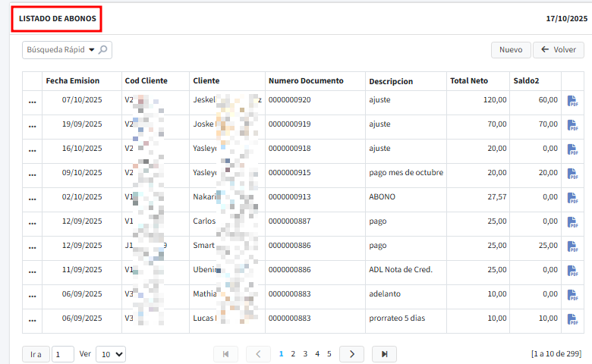Select page 5 in the pagination
Image resolution: width=592 pixels, height=364 pixels.
coord(329,353)
